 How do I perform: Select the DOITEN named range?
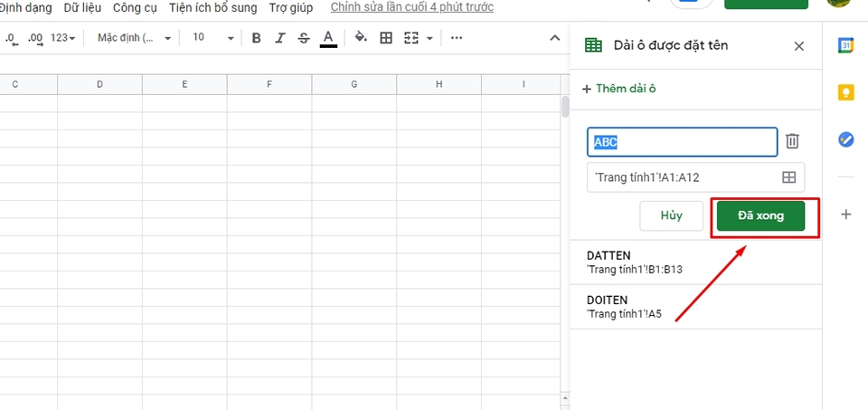pos(696,307)
